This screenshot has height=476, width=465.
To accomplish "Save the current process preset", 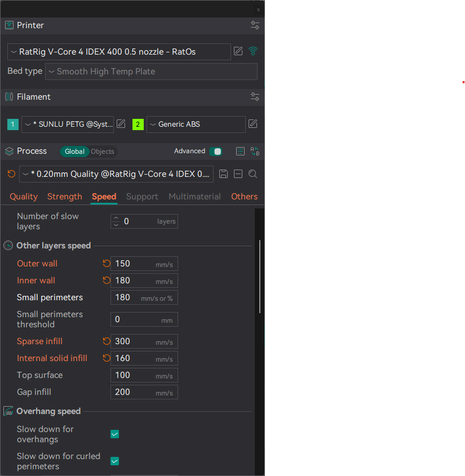I will 223,174.
